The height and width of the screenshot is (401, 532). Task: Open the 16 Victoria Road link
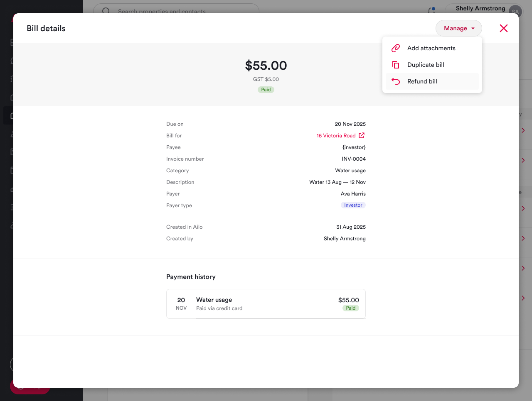coord(336,136)
